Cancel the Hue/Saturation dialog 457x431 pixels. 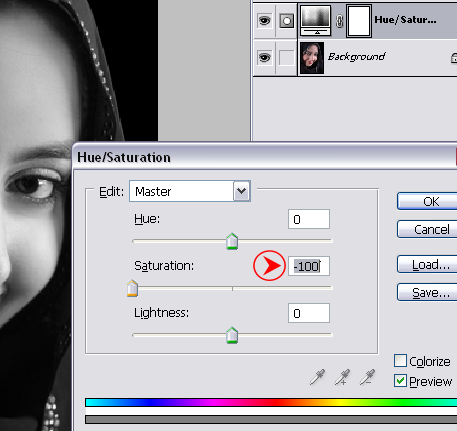point(427,229)
